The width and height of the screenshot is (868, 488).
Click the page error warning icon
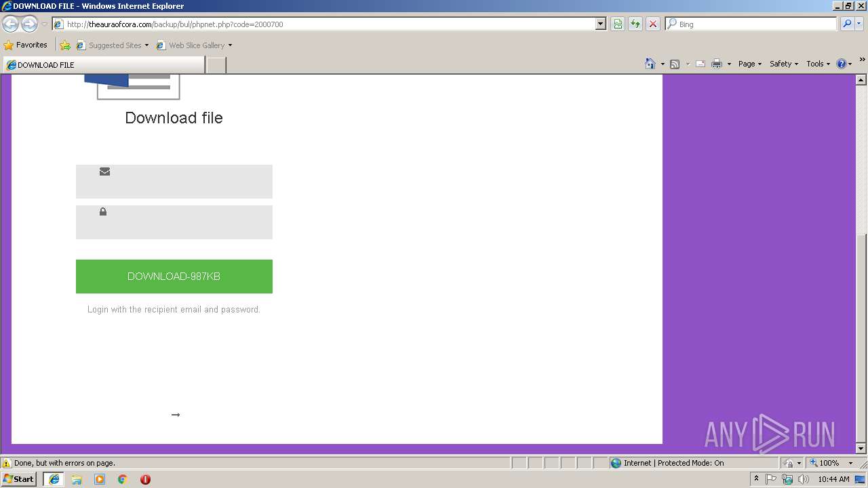7,464
